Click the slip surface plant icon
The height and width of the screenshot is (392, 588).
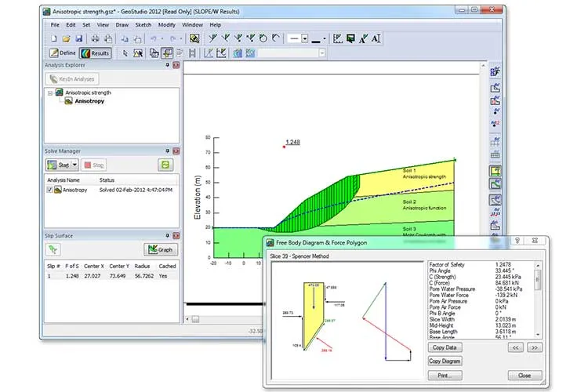click(53, 249)
